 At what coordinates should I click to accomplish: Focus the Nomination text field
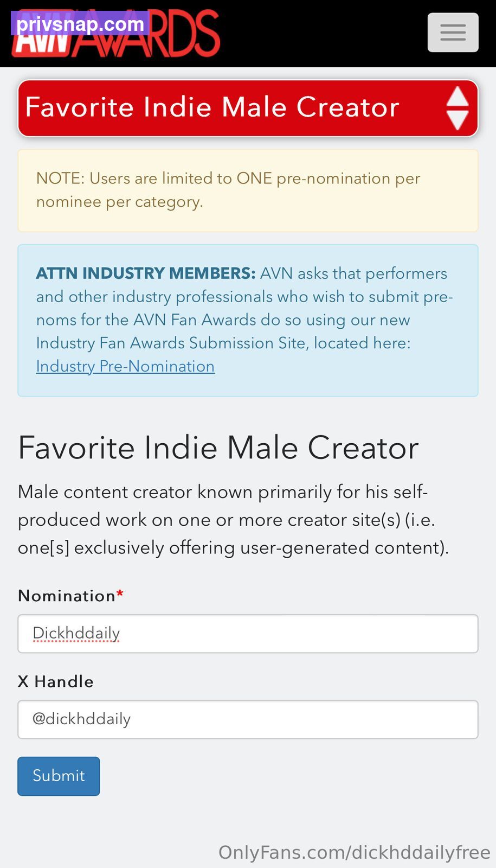click(248, 634)
